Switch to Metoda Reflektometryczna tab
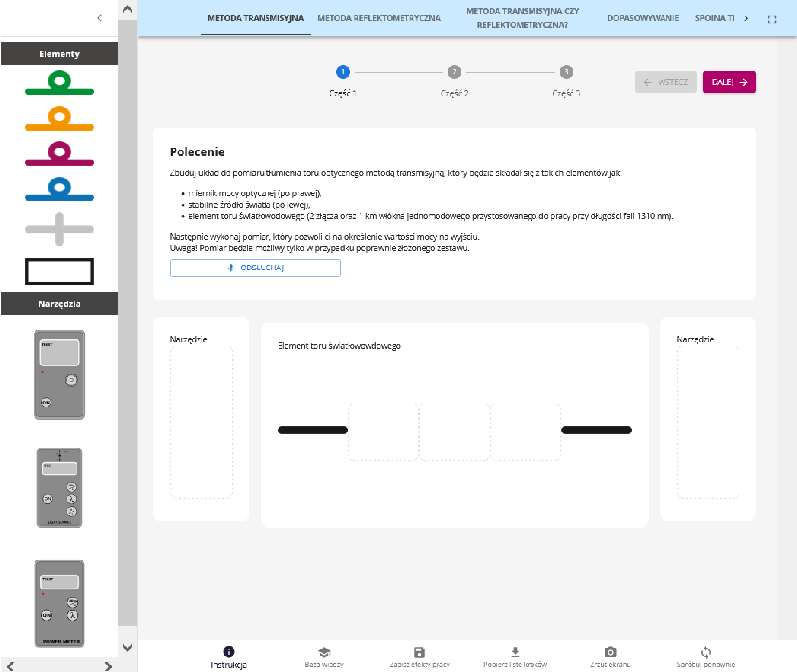 click(379, 18)
